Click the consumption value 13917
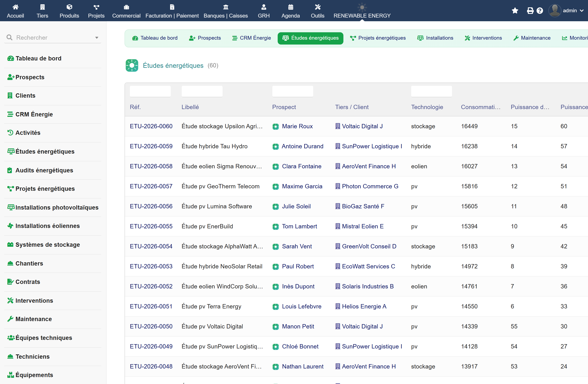The height and width of the screenshot is (384, 588). [x=469, y=366]
